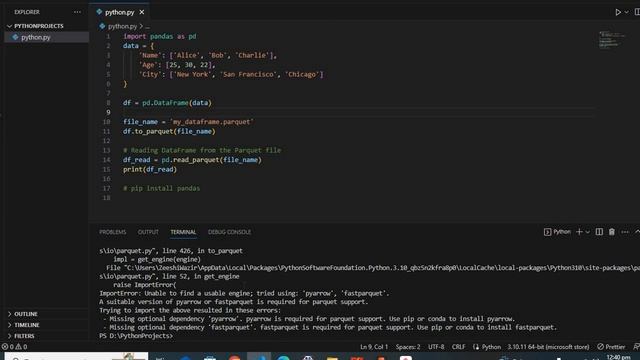Image resolution: width=640 pixels, height=360 pixels.
Task: Open the Debug Console tab
Action: [229, 232]
